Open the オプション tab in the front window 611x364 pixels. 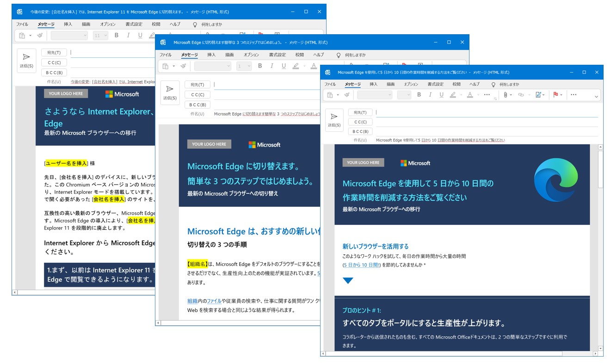coord(411,84)
